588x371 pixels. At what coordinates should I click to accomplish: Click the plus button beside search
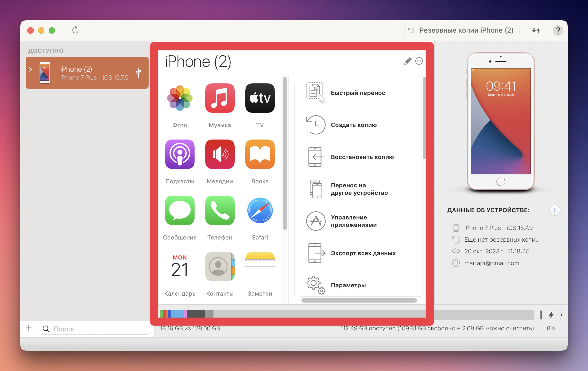coord(29,328)
